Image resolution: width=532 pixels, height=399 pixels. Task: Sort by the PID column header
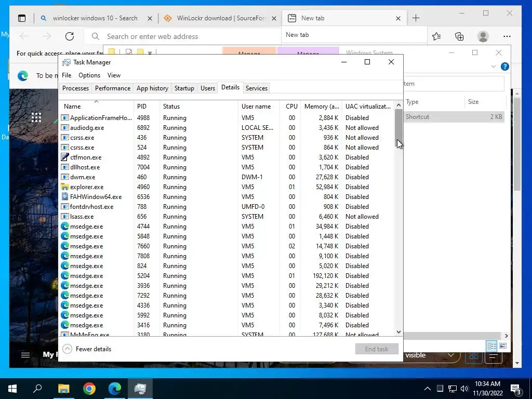pos(147,106)
